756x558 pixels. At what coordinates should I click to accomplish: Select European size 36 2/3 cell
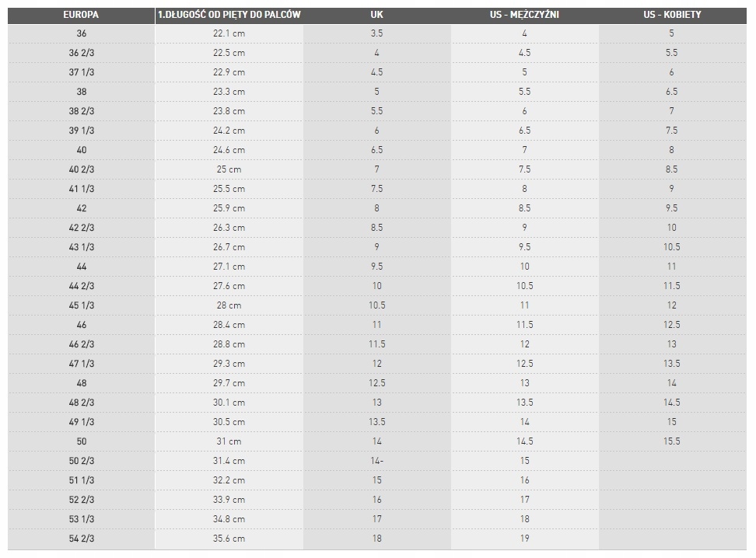[x=82, y=53]
